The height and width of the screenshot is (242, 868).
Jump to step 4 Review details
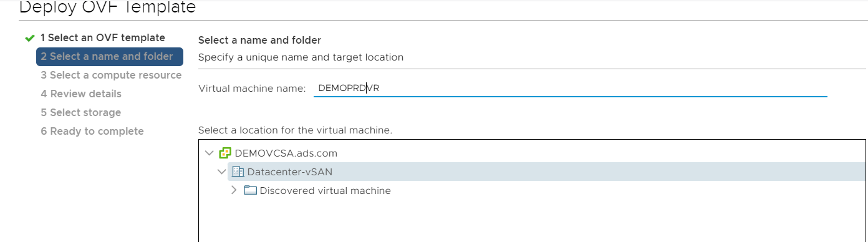(x=81, y=94)
